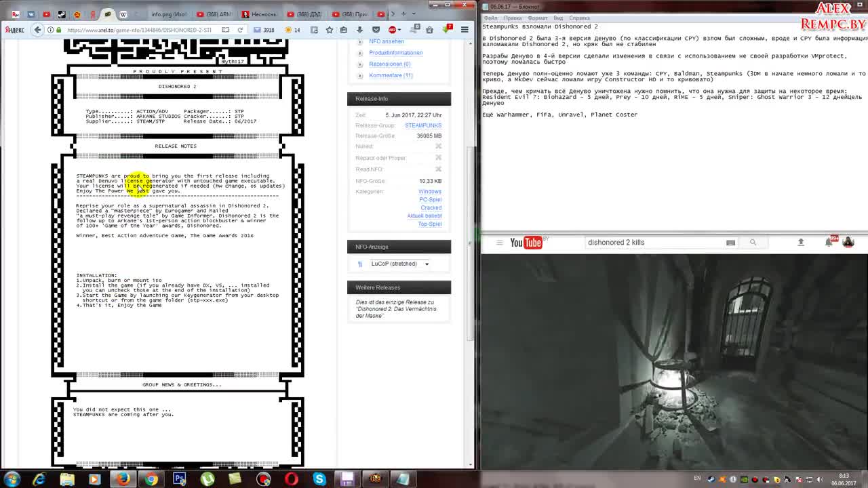
Task: Open YouTube guide hamburger menu
Action: (x=499, y=243)
